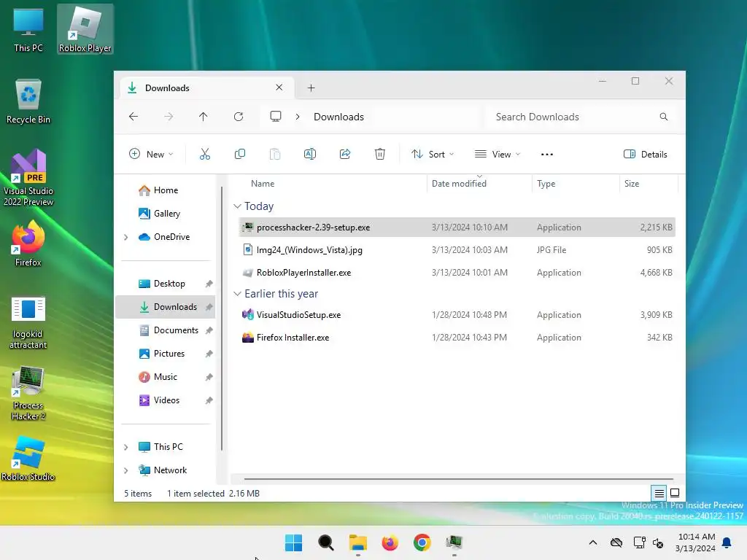Open the Windows Start menu

click(293, 542)
